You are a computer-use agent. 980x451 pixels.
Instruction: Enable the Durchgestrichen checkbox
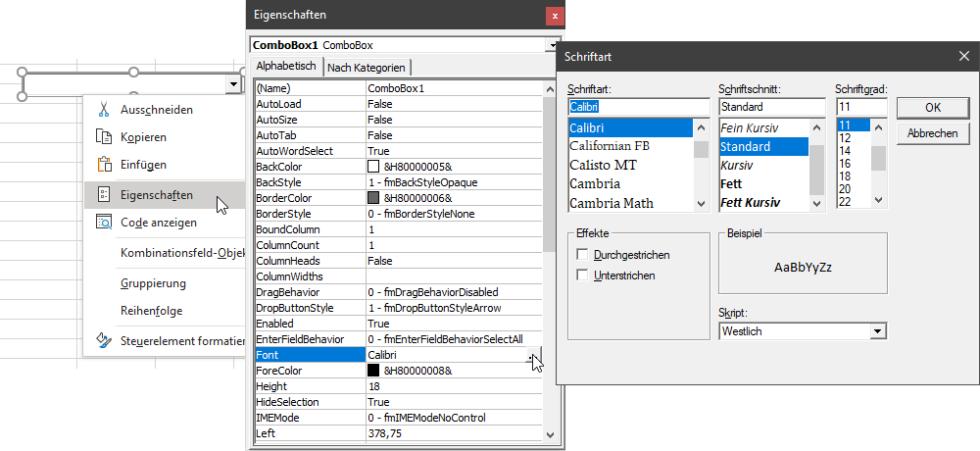[583, 255]
